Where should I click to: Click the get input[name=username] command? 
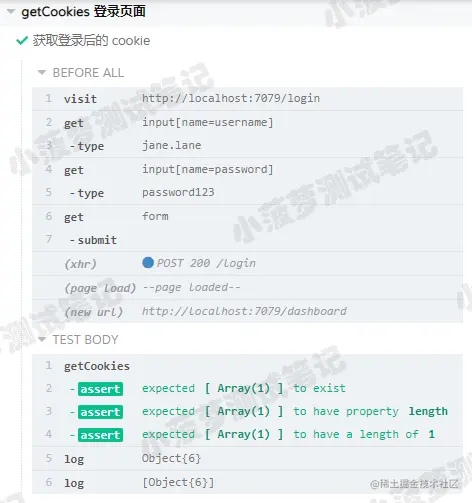point(247,122)
